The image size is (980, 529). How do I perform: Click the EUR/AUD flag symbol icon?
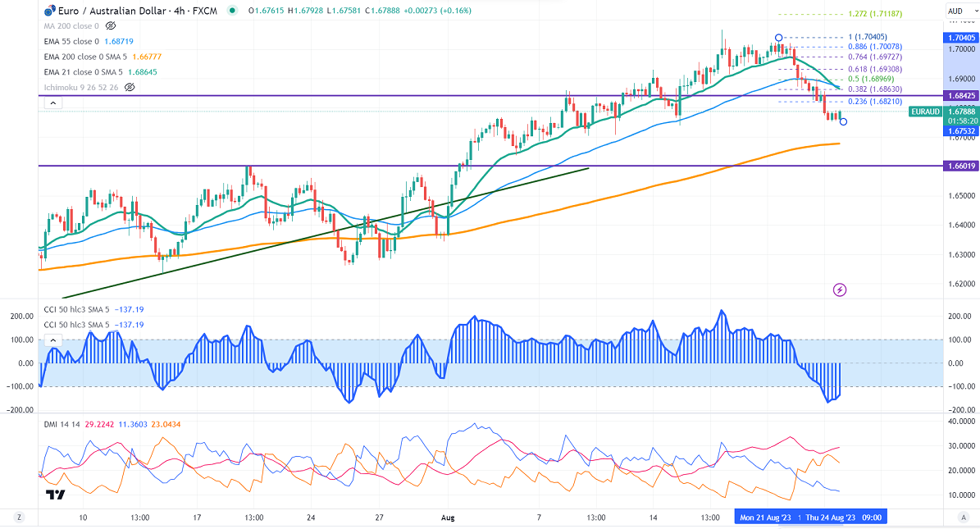point(50,11)
